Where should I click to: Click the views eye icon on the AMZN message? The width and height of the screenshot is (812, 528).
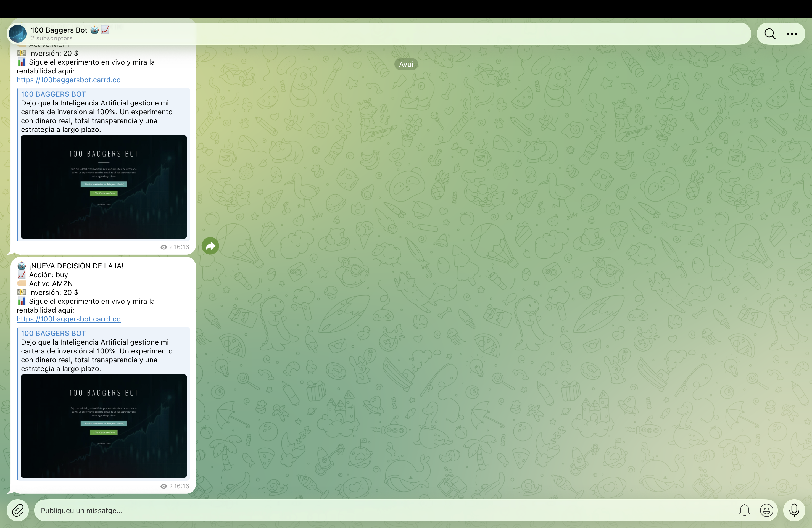pyautogui.click(x=164, y=486)
